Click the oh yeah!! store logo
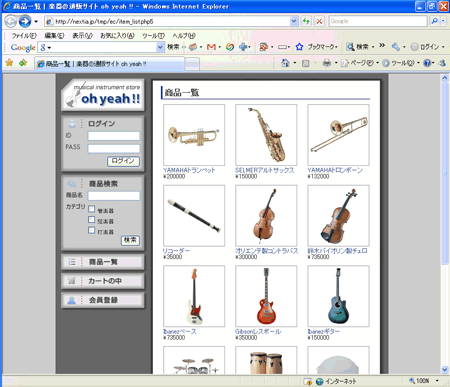The image size is (450, 387). click(x=103, y=95)
